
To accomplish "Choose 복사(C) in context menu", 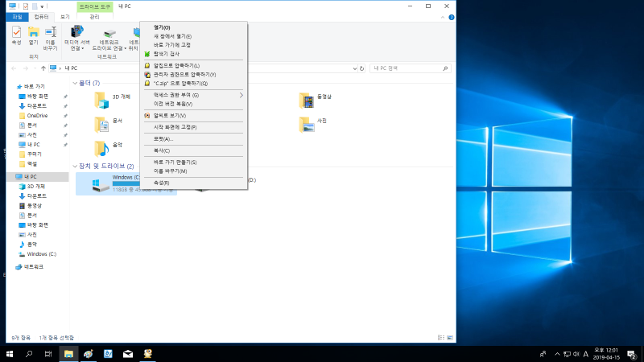I will 193,150.
